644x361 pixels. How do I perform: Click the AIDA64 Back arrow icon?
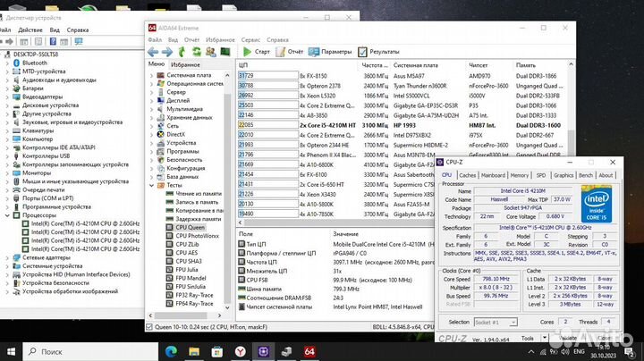tap(153, 52)
